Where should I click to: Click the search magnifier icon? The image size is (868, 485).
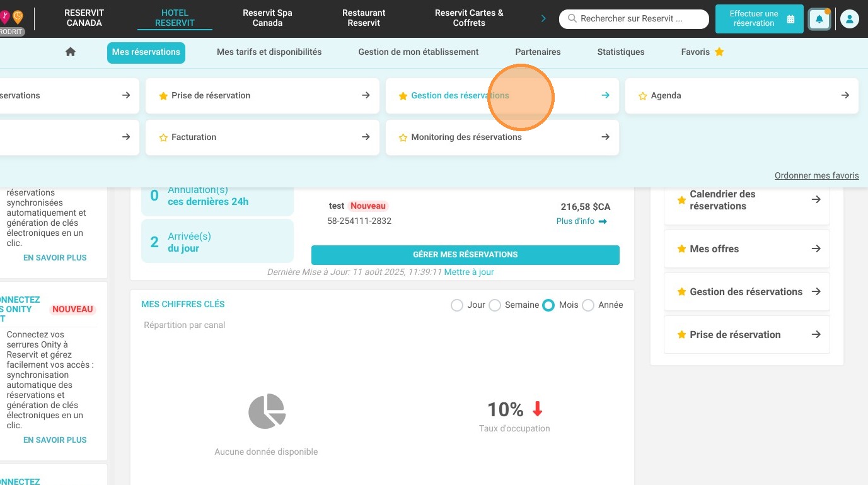tap(572, 19)
